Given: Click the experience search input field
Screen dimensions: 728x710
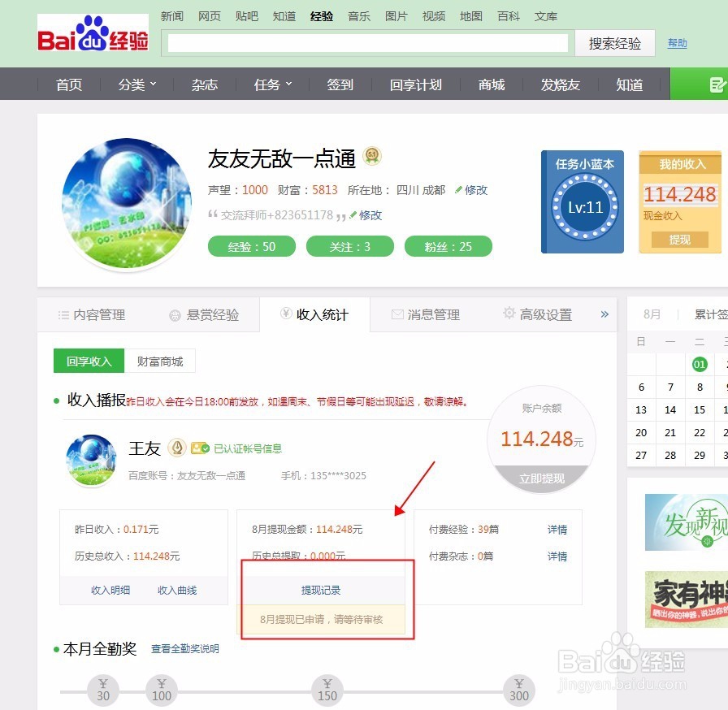Looking at the screenshot, I should click(x=366, y=42).
